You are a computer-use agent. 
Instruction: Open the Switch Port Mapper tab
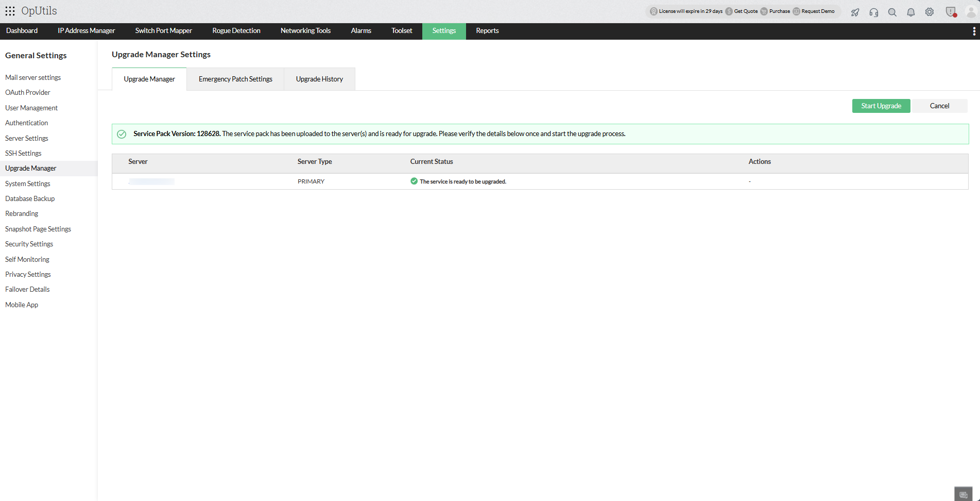164,31
